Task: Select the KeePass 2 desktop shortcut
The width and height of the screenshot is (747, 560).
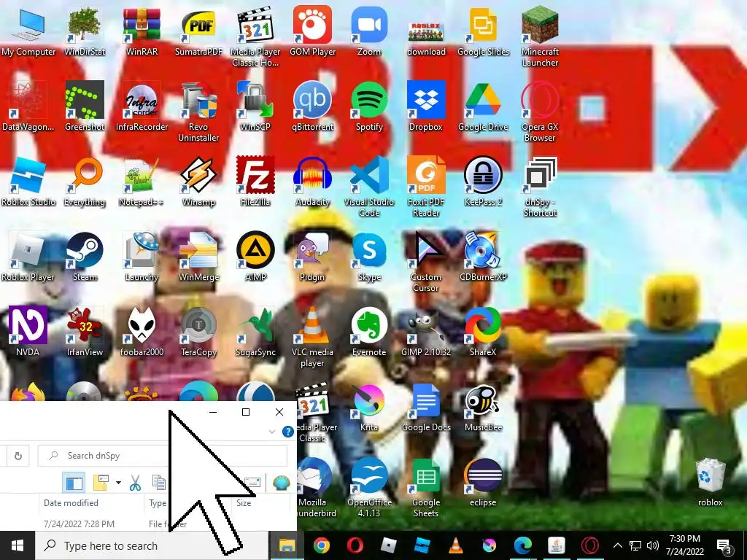Action: click(x=483, y=182)
